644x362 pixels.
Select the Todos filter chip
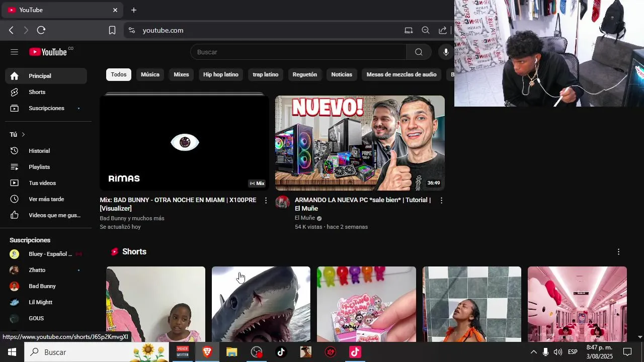point(119,74)
